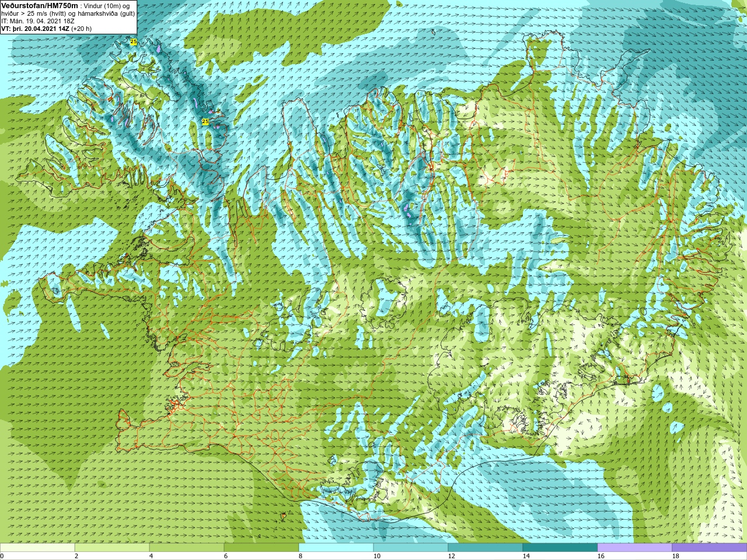This screenshot has height=560, width=747.
Task: Select the 14–16 m/s dark teal legend swatch
Action: tap(560, 547)
